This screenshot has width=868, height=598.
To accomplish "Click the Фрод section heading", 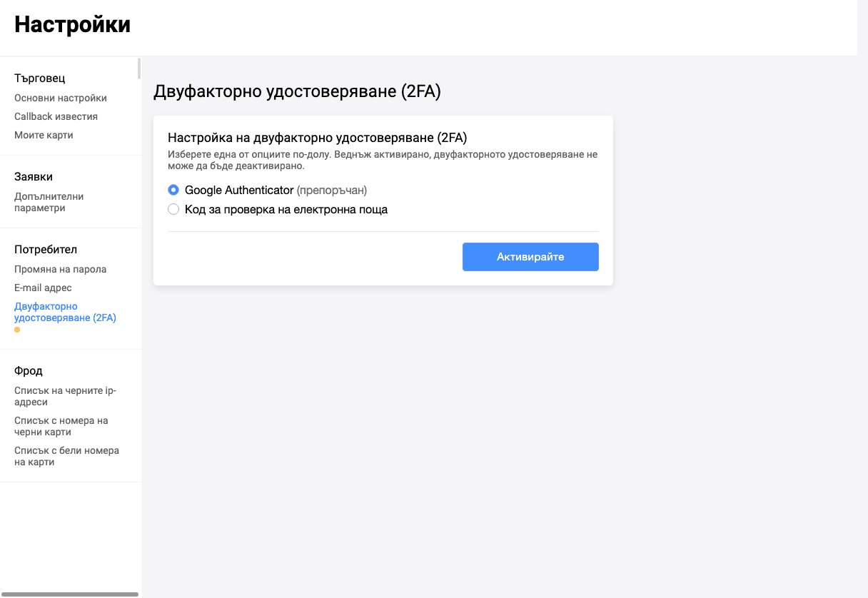I will pyautogui.click(x=29, y=370).
